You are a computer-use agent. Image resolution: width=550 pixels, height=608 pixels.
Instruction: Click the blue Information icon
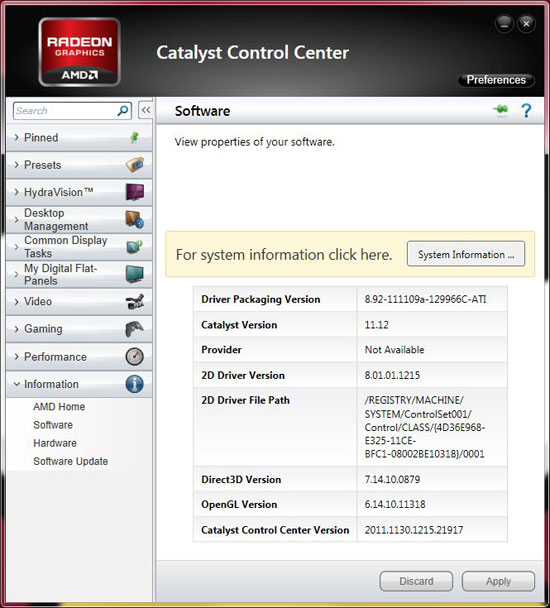tap(135, 384)
